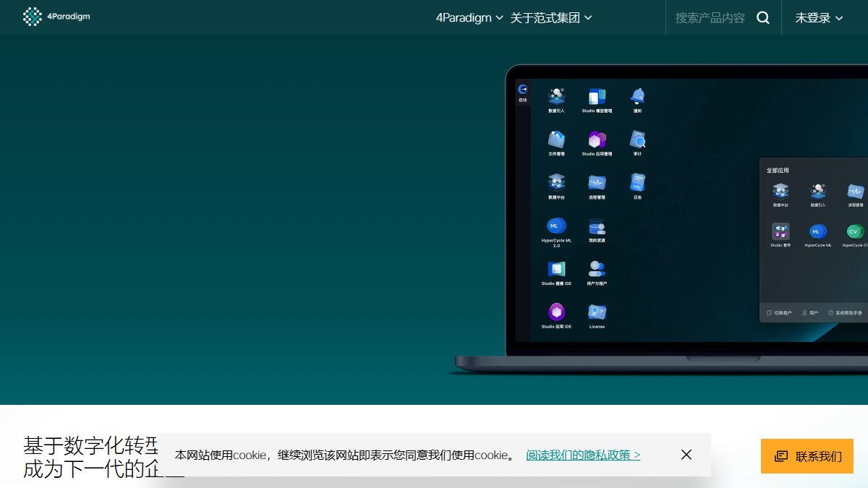Launch HyperCycle ML 2.0 desktop icon
Image resolution: width=868 pixels, height=488 pixels.
[556, 232]
